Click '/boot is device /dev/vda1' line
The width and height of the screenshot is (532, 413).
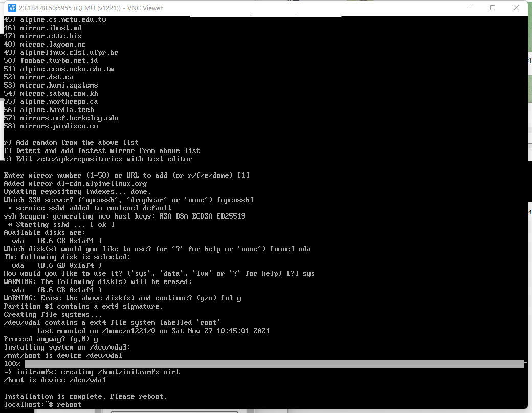[55, 380]
